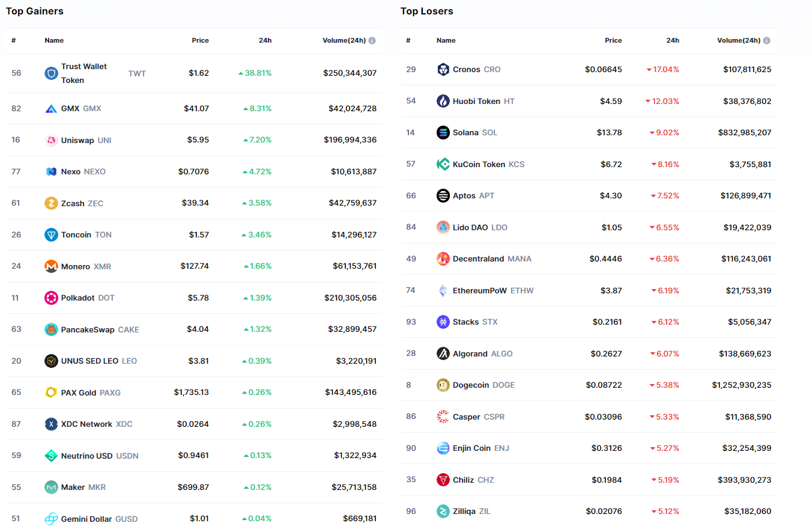Click the Solana logo icon

(443, 132)
